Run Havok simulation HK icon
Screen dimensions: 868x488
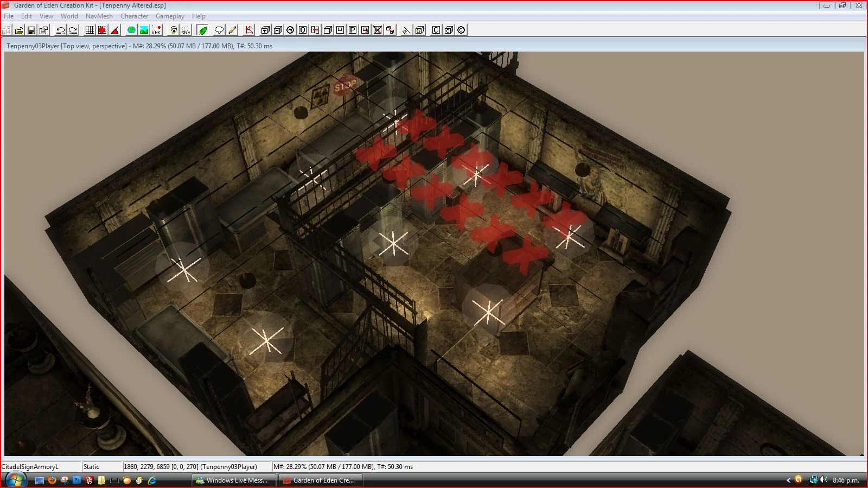(156, 30)
